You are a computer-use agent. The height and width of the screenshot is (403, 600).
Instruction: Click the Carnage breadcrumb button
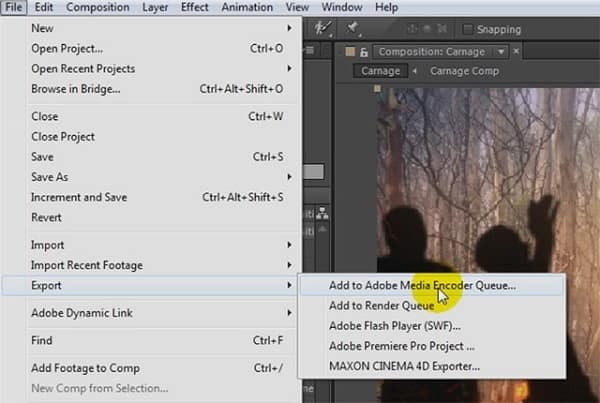pos(380,71)
